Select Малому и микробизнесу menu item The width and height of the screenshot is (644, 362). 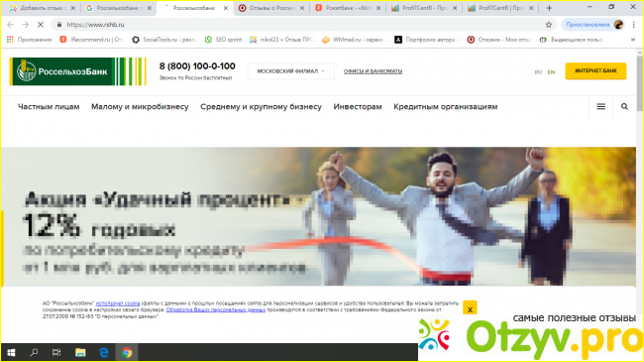click(140, 106)
